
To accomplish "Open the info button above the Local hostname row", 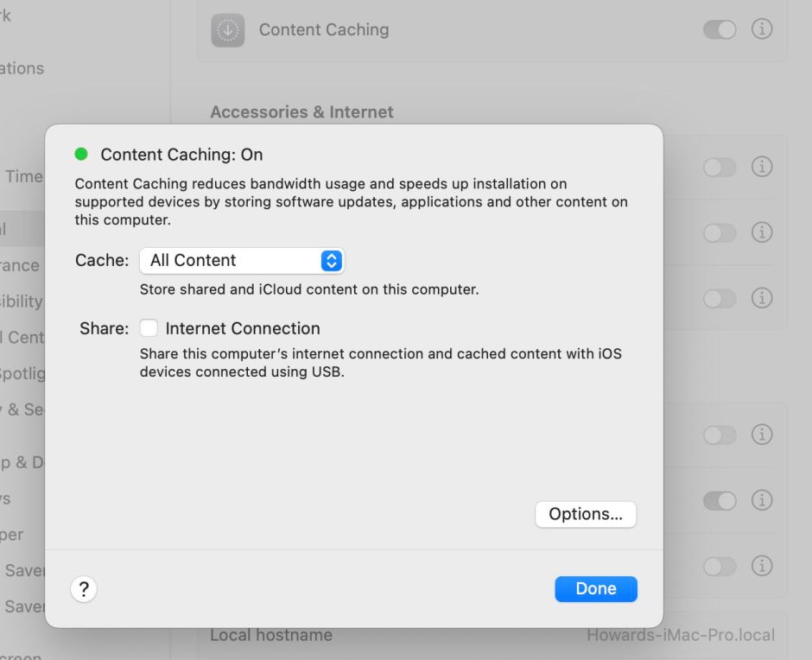I will [762, 567].
